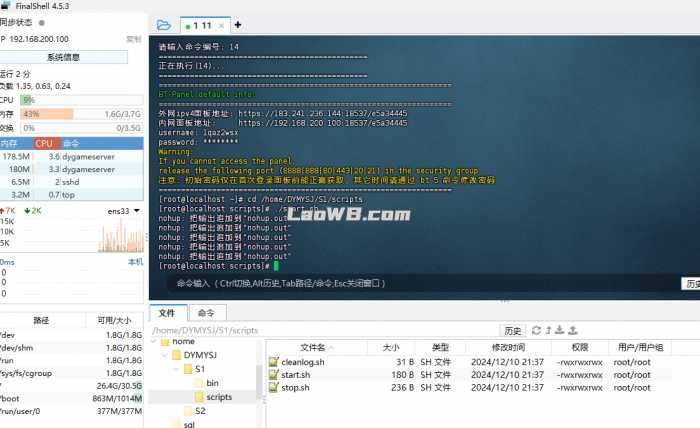The image size is (700, 428).
Task: Click the download file icon
Action: pyautogui.click(x=559, y=330)
